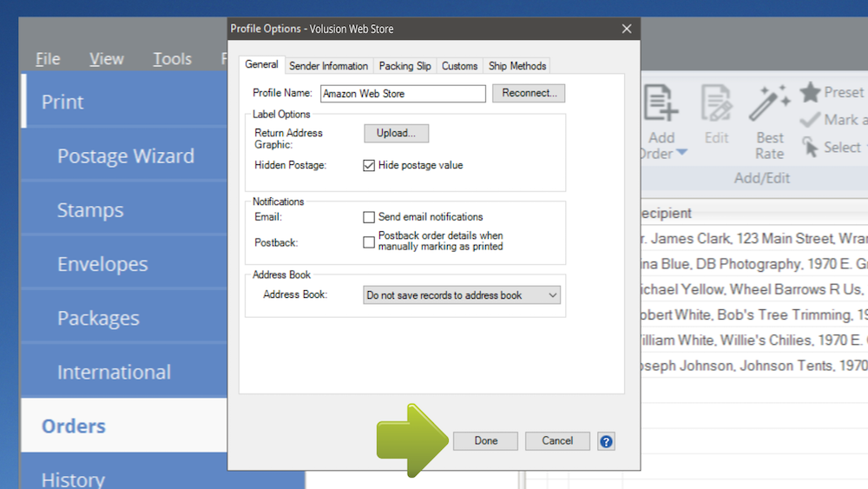Open the Address Book dropdown
Viewport: 868px width, 489px height.
(462, 295)
